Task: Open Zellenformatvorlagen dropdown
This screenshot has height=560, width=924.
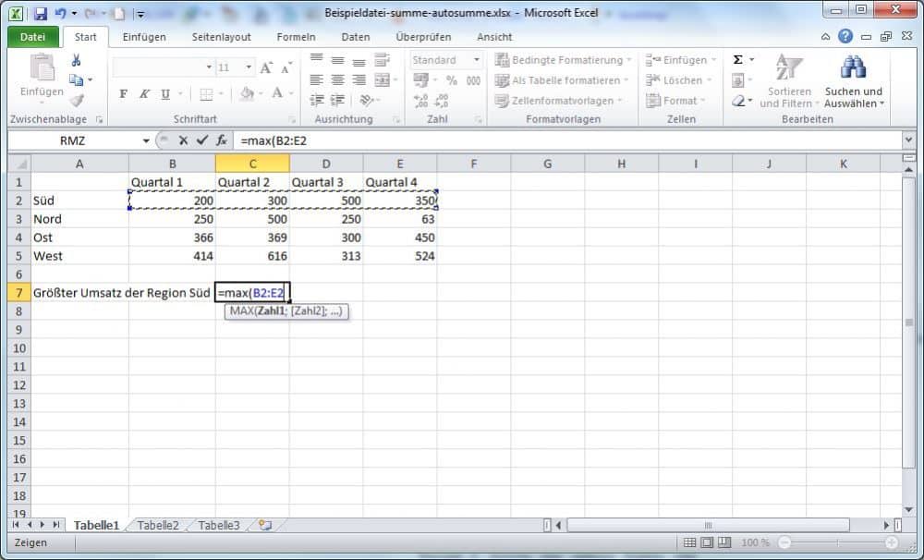Action: [x=559, y=101]
